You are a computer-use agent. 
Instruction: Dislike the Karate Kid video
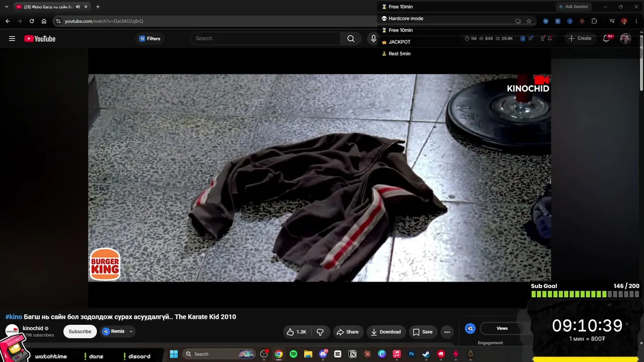(x=320, y=332)
